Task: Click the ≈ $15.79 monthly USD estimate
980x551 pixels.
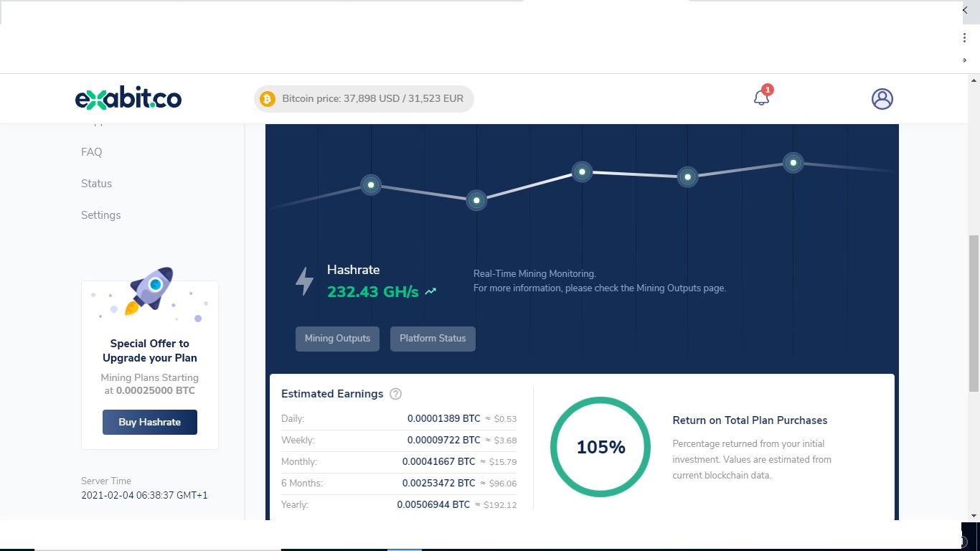Action: pos(498,462)
